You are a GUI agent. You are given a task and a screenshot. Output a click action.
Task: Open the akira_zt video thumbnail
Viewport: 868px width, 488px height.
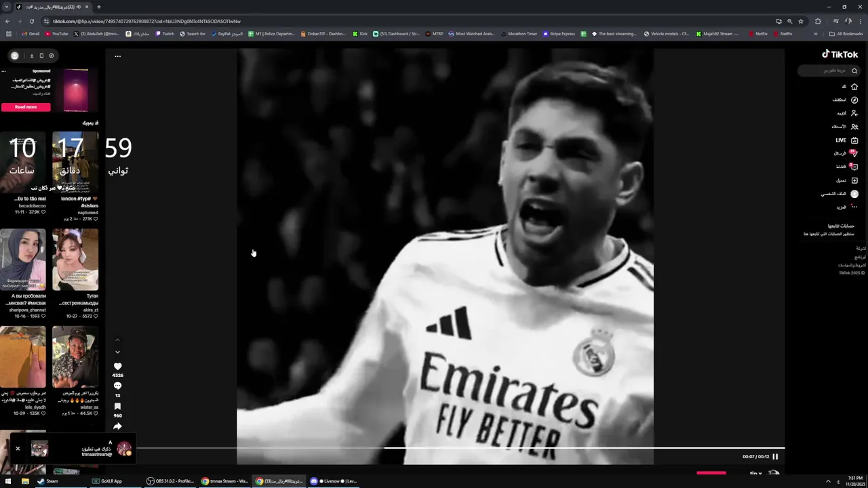pyautogui.click(x=75, y=260)
